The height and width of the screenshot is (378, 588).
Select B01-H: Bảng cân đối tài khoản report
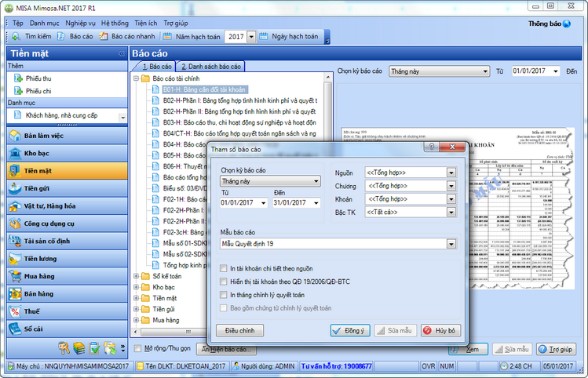click(x=204, y=89)
